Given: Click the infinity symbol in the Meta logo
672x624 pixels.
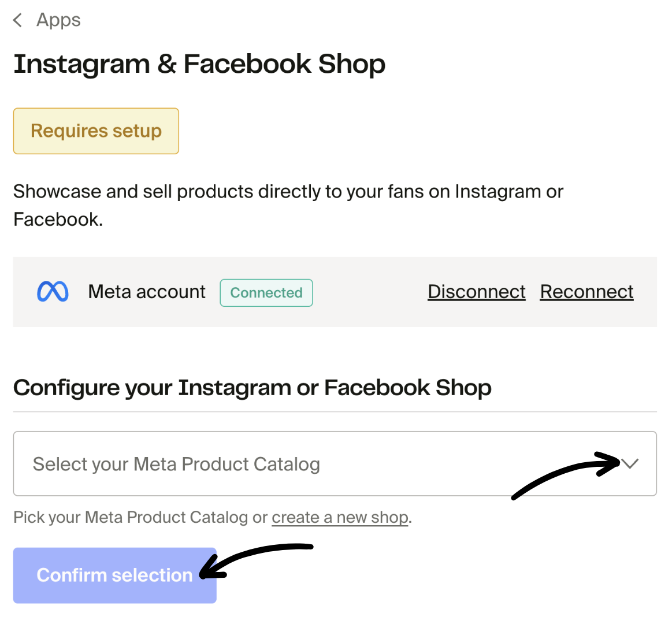Looking at the screenshot, I should point(53,292).
